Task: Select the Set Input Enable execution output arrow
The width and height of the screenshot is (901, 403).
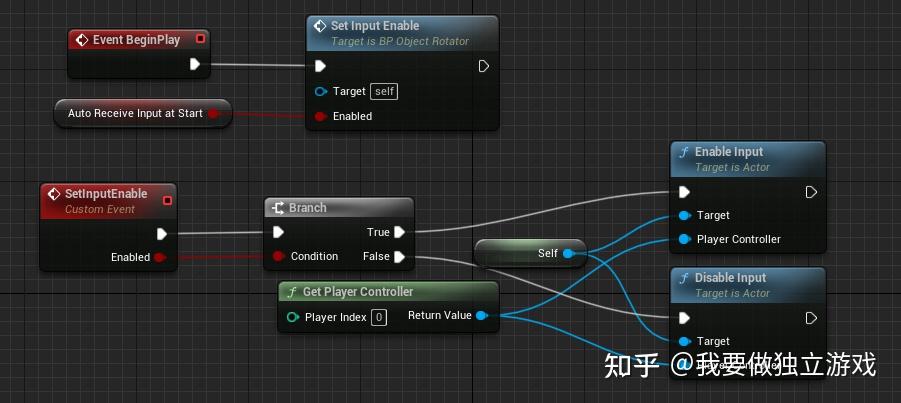Action: [x=483, y=66]
